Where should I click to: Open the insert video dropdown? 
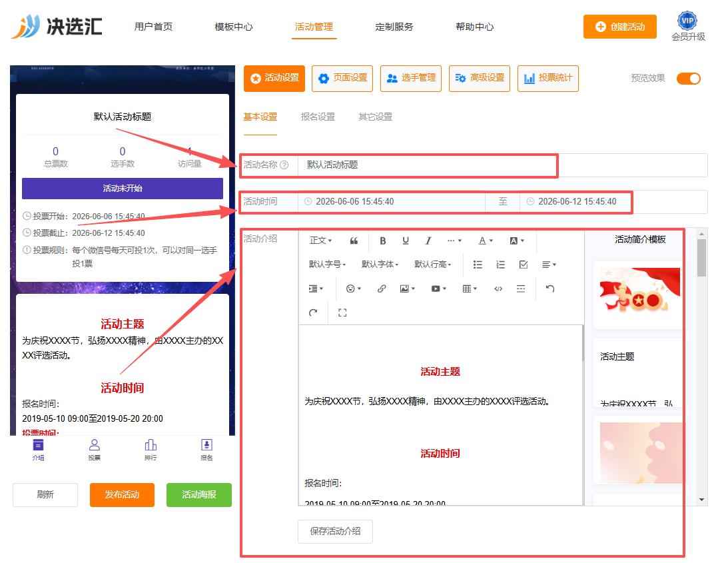[438, 288]
